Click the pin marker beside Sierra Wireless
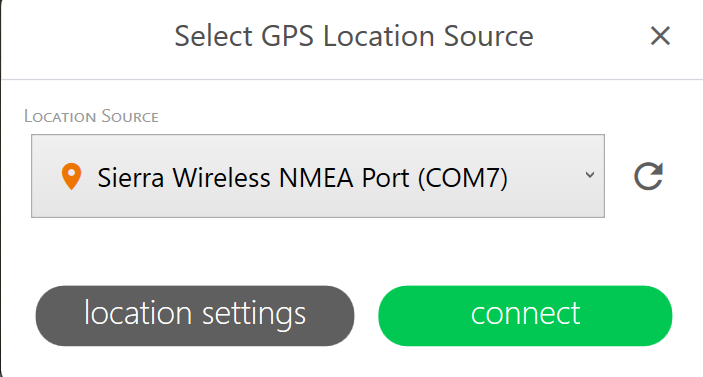This screenshot has width=703, height=377. 71,177
